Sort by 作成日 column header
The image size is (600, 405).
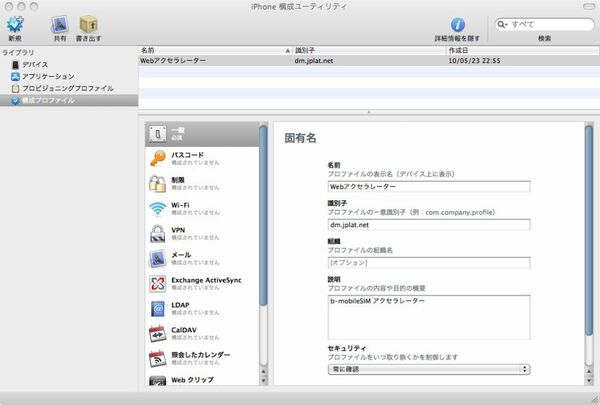pos(523,50)
